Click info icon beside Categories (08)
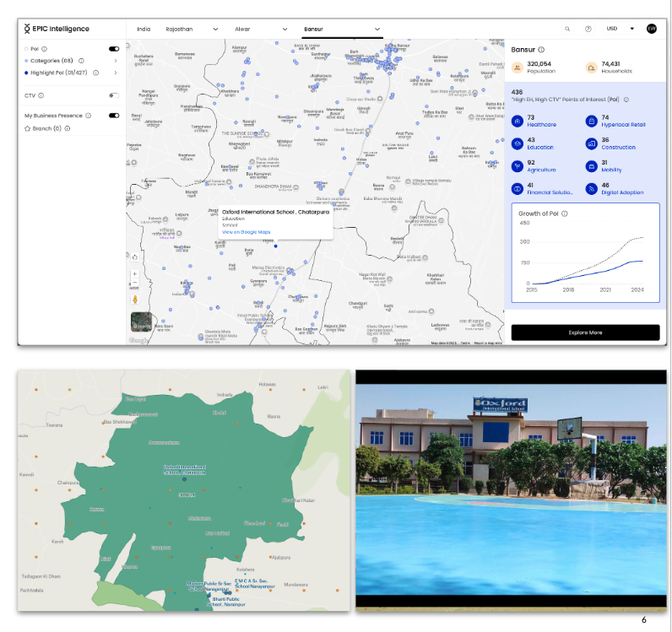This screenshot has height=632, width=672. click(x=81, y=61)
